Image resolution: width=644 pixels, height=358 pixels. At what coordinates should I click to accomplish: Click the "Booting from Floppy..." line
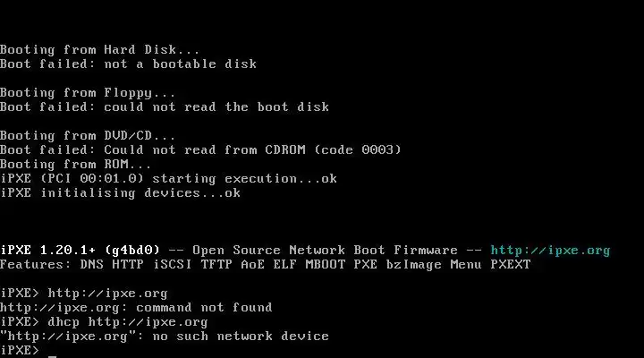[88, 93]
